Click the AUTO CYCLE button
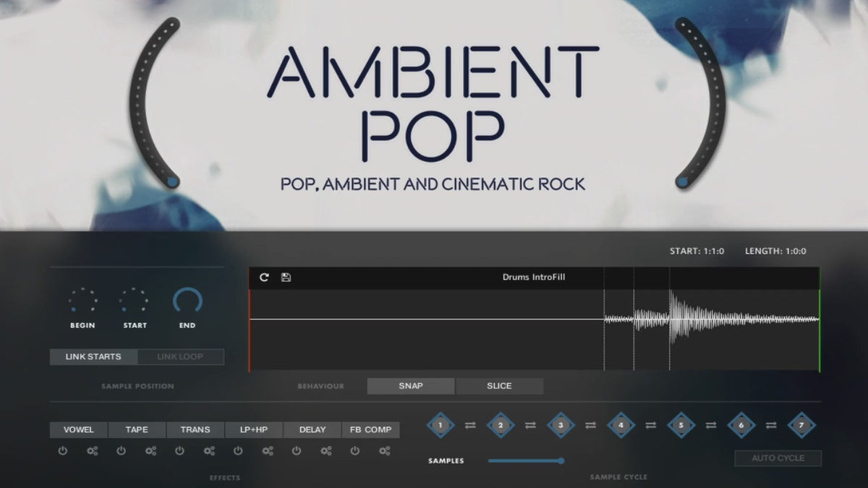 778,458
